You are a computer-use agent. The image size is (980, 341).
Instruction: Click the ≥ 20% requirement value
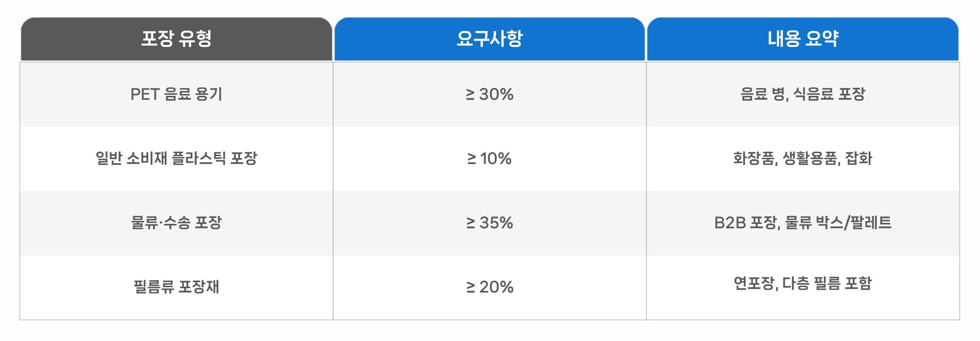click(x=490, y=287)
